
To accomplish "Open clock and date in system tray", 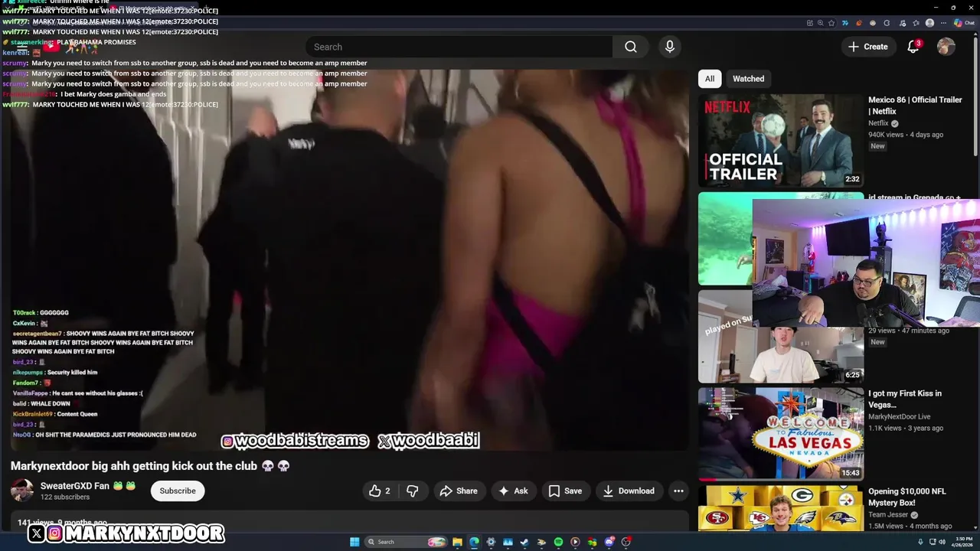I will pos(963,542).
